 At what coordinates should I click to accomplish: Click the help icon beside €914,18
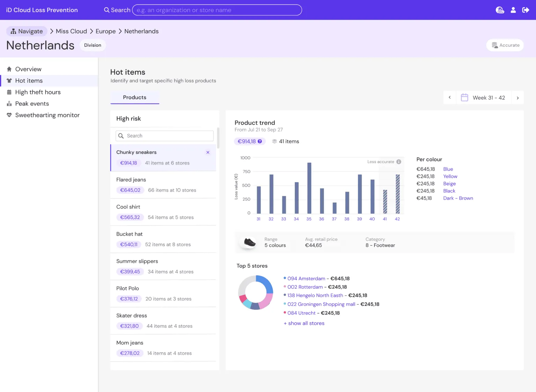pyautogui.click(x=260, y=141)
